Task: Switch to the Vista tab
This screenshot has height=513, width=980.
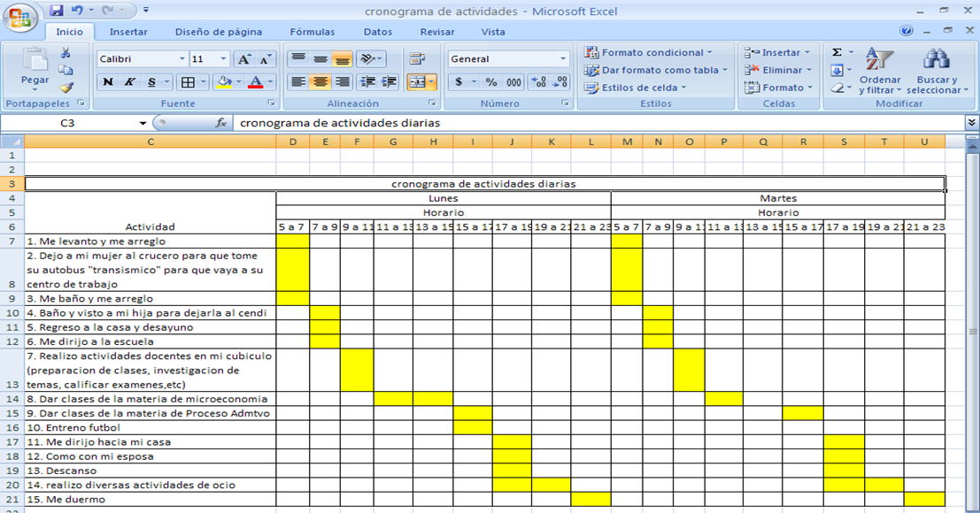Action: 493,32
